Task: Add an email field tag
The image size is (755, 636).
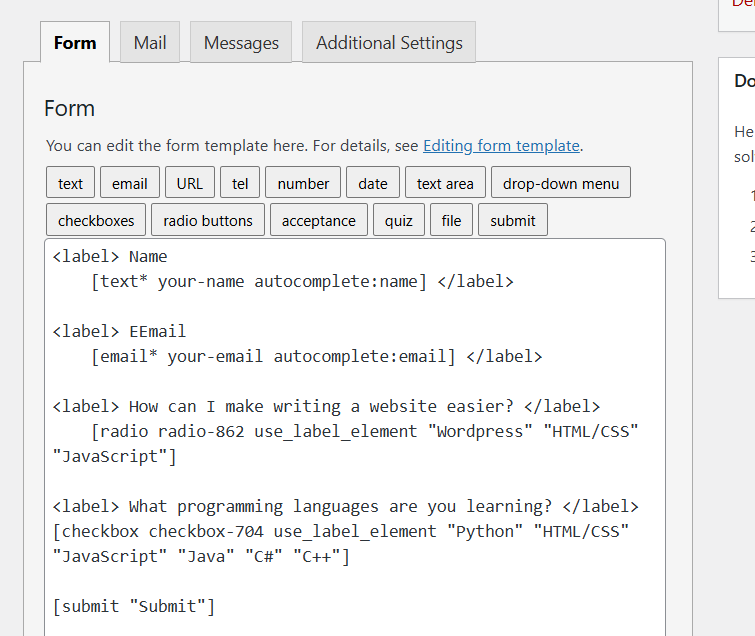Action: pos(130,183)
